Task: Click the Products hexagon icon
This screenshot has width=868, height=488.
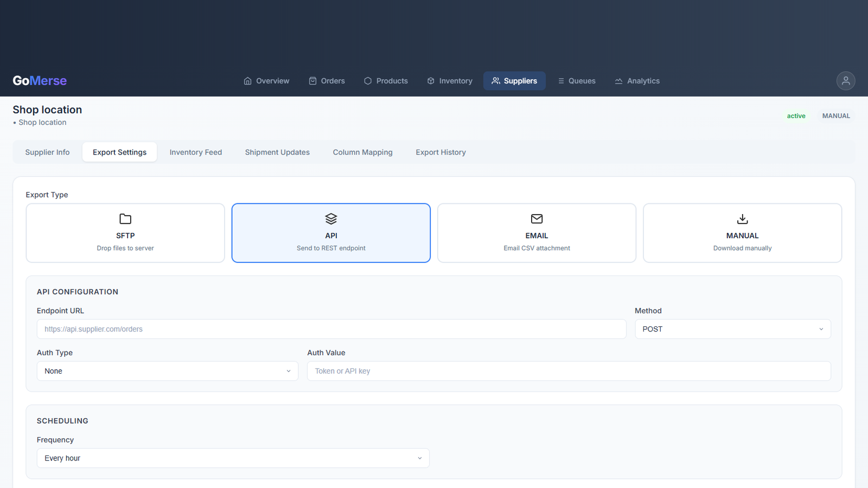Action: tap(368, 81)
